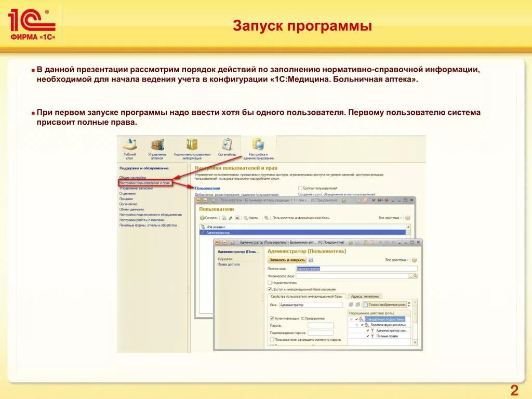Viewport: 532px width, 399px height.
Task: Click the M+ icon in Пользователи window title
Action: click(380, 201)
